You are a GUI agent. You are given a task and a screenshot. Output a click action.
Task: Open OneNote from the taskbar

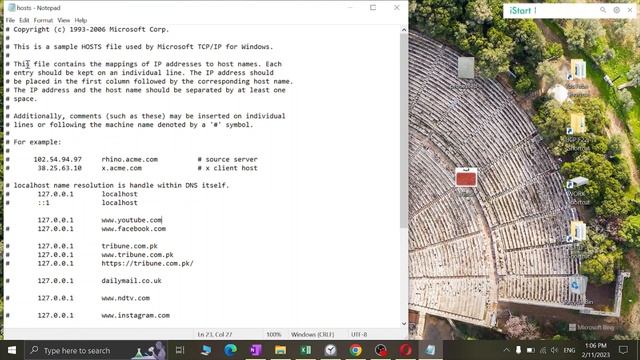[256, 350]
